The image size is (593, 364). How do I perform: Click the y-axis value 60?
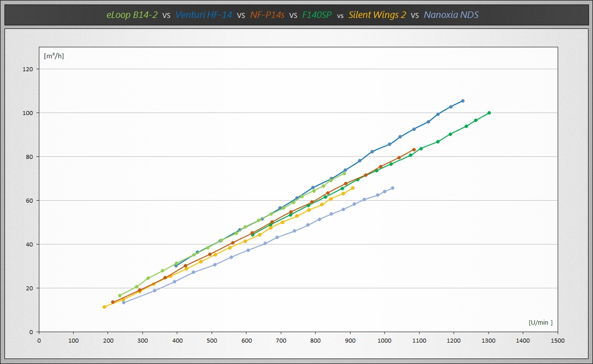click(x=29, y=201)
